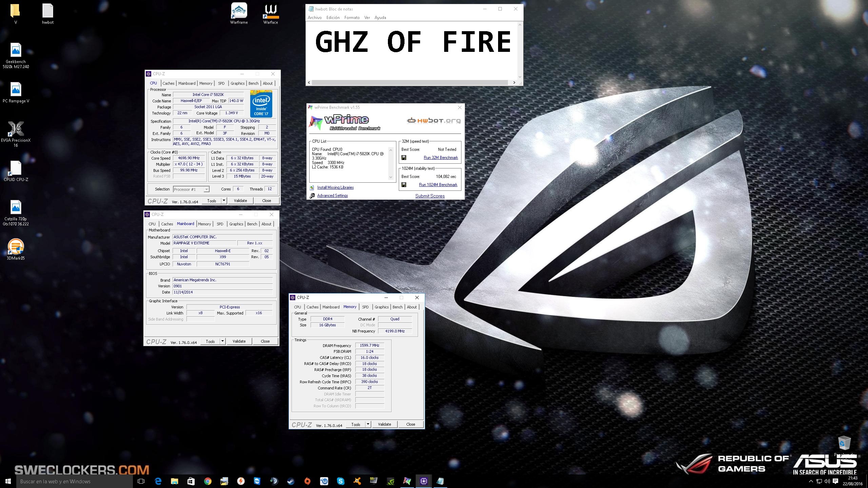Open TeamViewer from the taskbar

pos(258,481)
